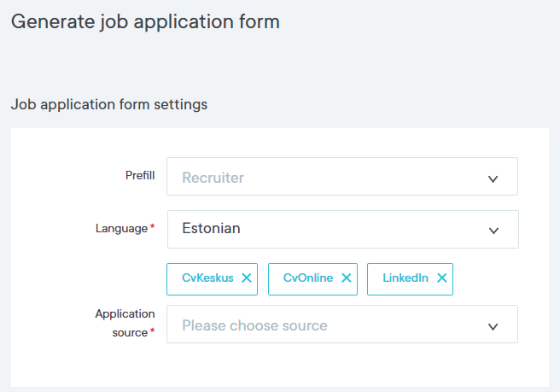The width and height of the screenshot is (560, 392).
Task: Select the LinkedIn tag label
Action: tap(405, 278)
